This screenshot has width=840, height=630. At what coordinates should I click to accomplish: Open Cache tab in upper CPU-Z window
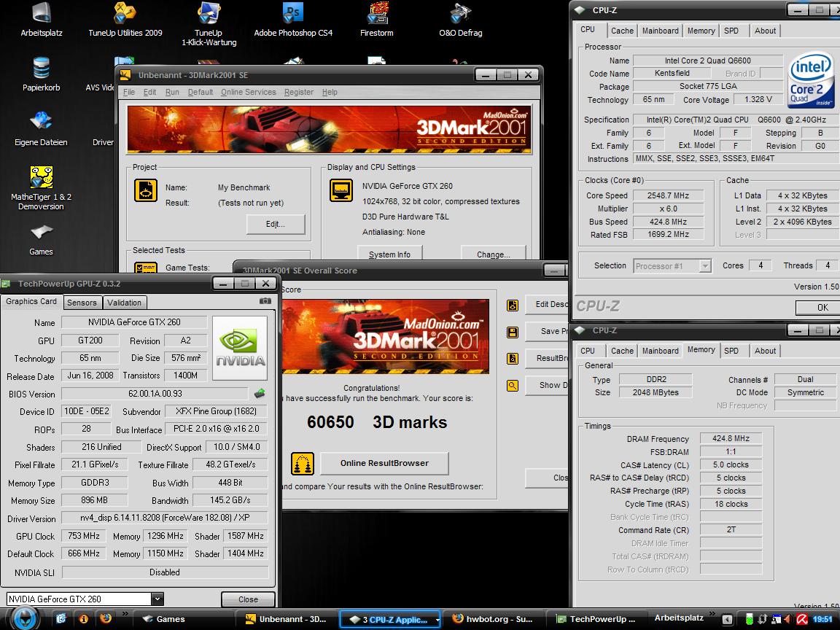pos(622,31)
